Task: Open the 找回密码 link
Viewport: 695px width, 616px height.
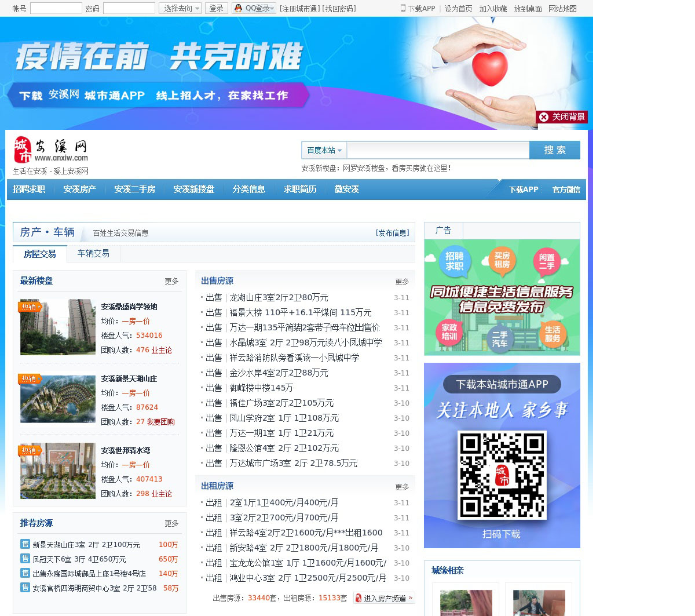Action: click(339, 9)
